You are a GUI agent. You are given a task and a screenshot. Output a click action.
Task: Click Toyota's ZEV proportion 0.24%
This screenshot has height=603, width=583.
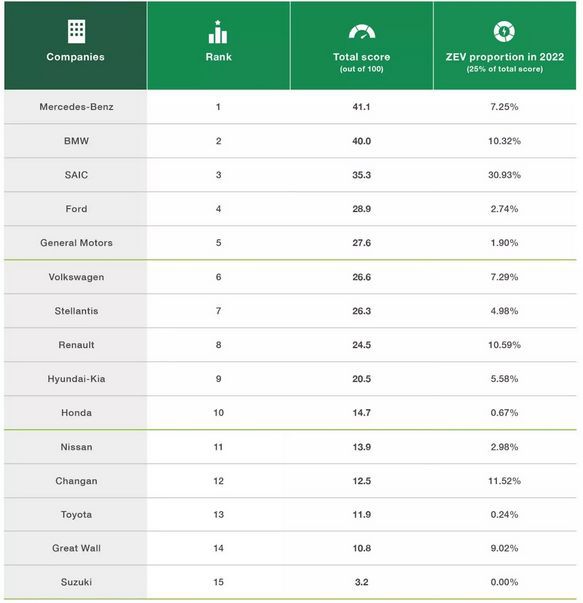504,515
